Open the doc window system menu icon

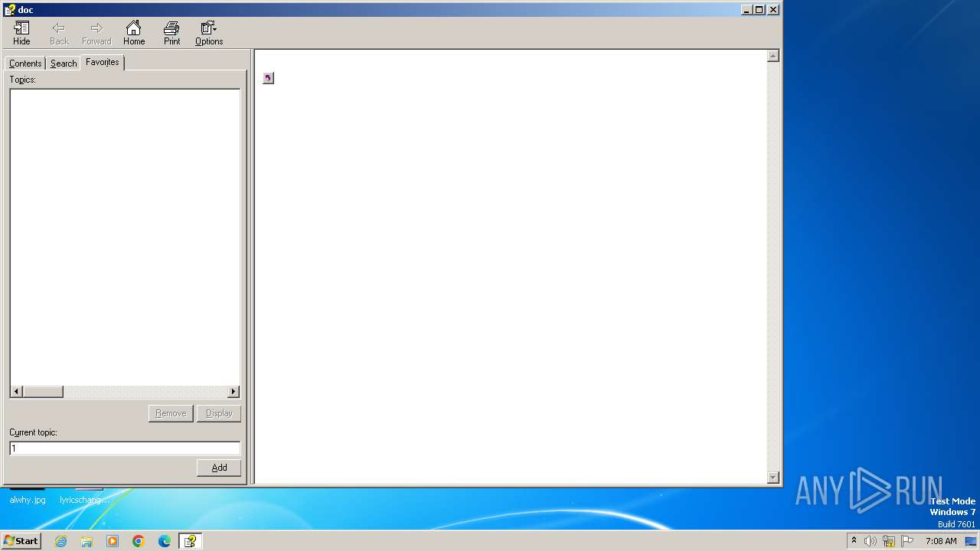click(x=10, y=10)
